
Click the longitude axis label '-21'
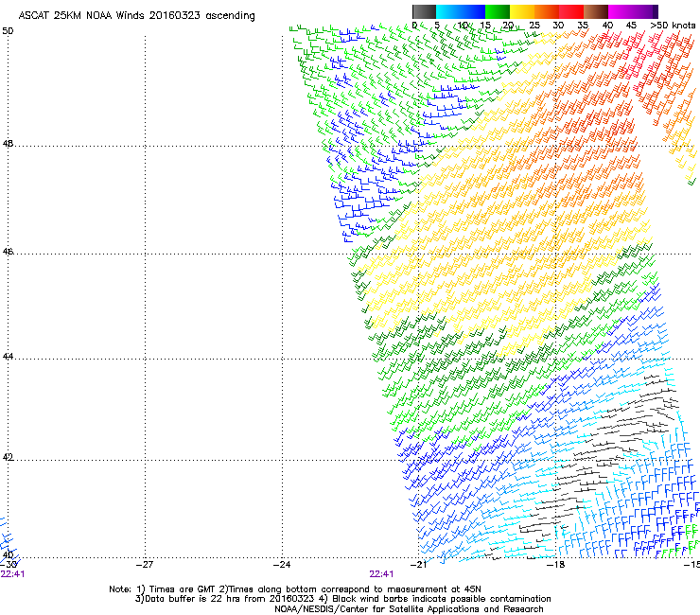pyautogui.click(x=418, y=565)
